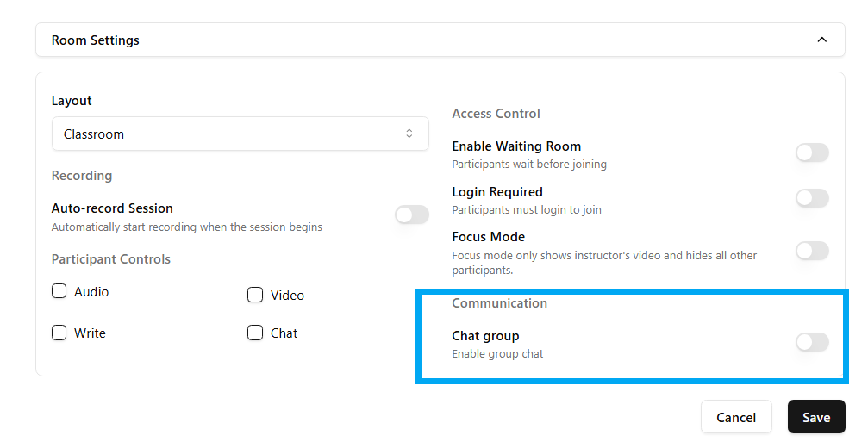Turn on Auto-record Session switch
Screen dimensions: 868x448
coord(411,215)
